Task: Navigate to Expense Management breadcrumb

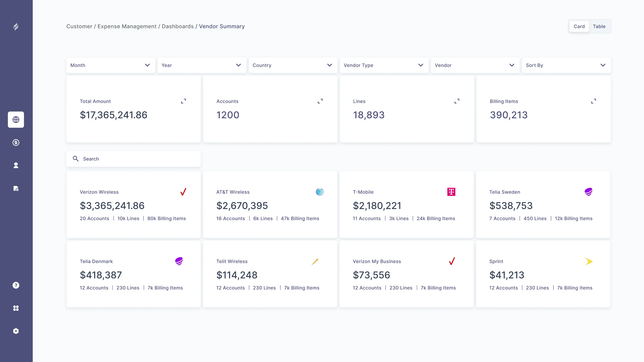Action: 127,26
